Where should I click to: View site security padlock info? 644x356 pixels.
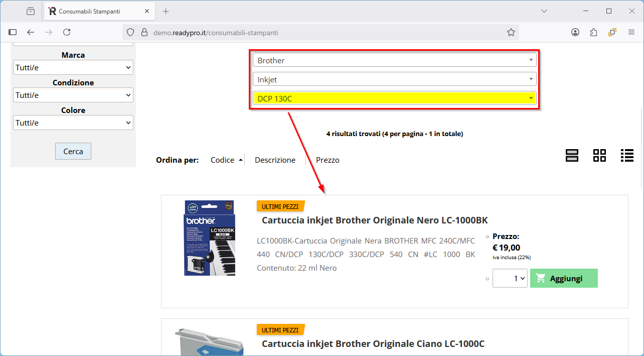point(144,32)
